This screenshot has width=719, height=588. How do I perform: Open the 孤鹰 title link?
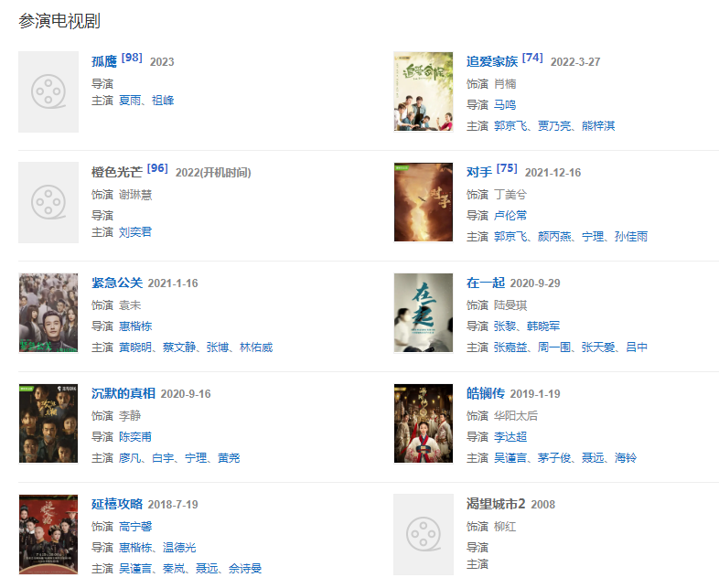point(104,61)
